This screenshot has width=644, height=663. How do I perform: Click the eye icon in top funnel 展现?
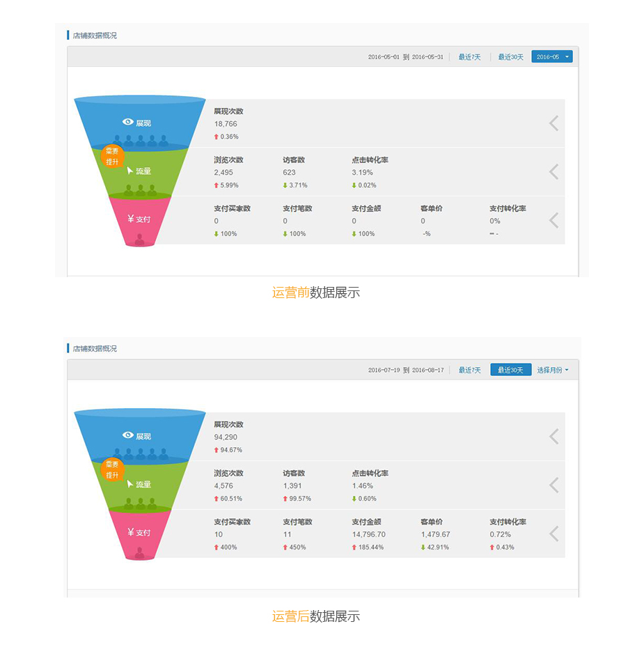pyautogui.click(x=127, y=122)
